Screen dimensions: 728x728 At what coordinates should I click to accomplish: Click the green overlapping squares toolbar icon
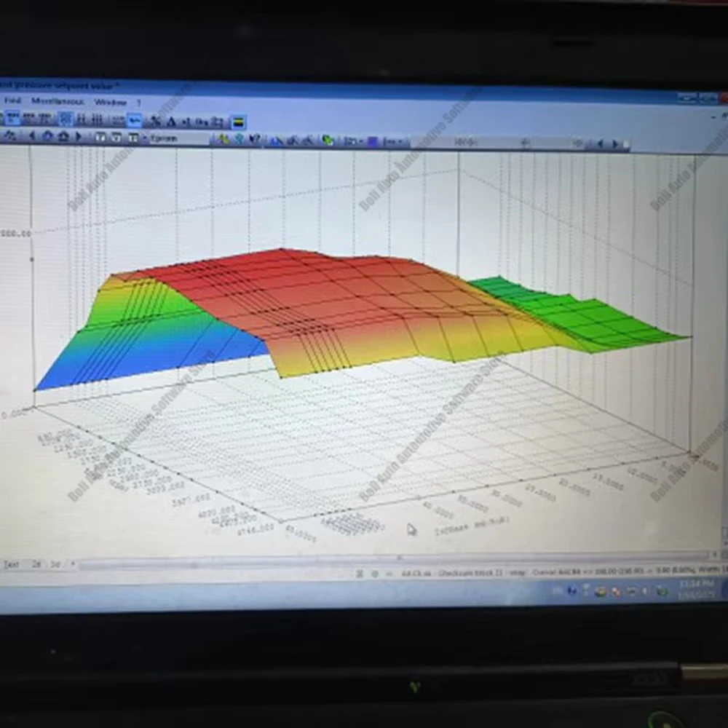pyautogui.click(x=328, y=141)
